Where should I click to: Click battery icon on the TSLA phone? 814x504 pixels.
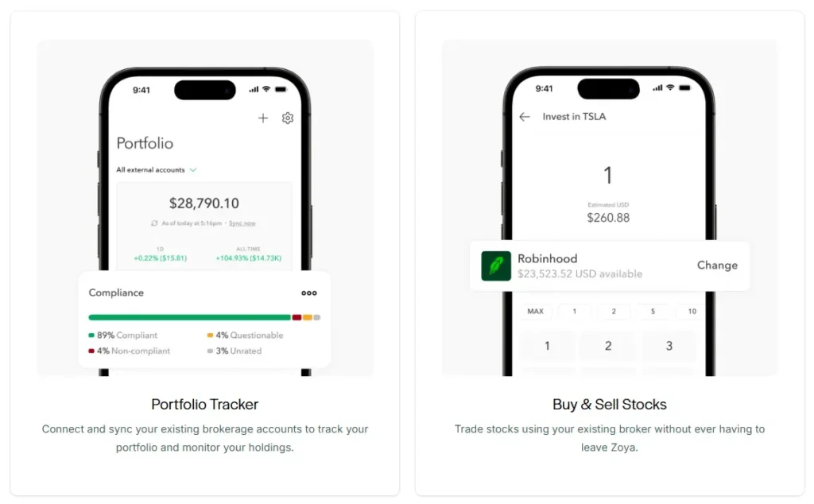pyautogui.click(x=684, y=87)
